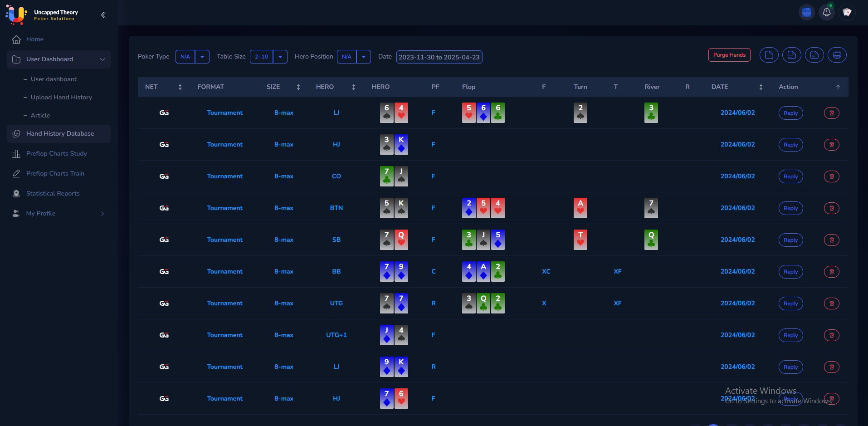Viewport: 868px width, 426px height.
Task: Reply to the UTG pocket sevens hand
Action: pyautogui.click(x=790, y=304)
